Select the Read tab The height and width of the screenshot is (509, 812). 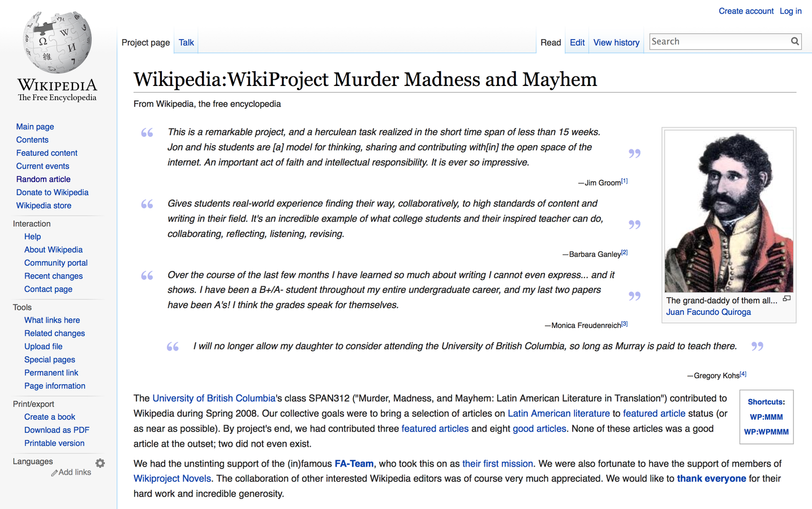pos(551,42)
